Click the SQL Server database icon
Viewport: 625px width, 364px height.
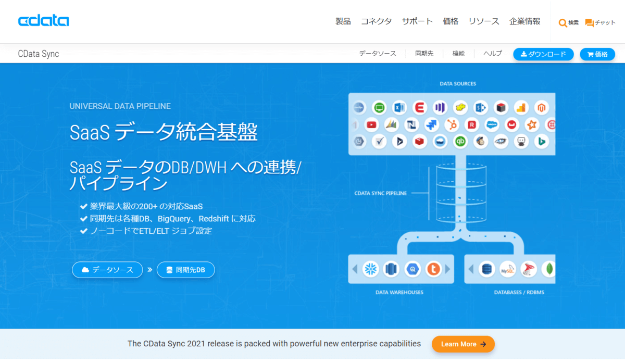coord(528,269)
